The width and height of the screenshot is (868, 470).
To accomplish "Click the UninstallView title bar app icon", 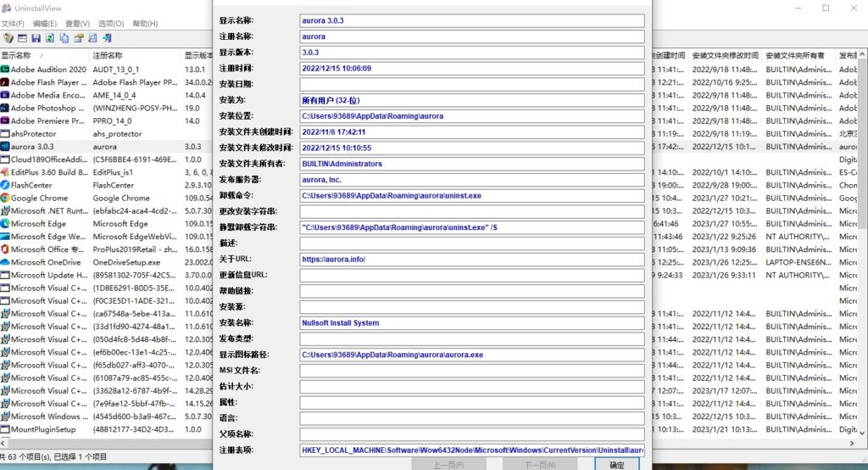I will coord(7,8).
